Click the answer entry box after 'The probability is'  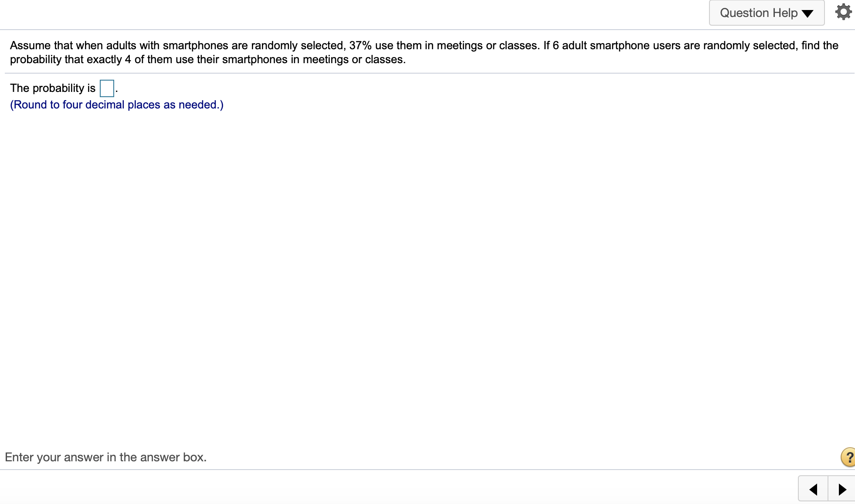[x=106, y=88]
